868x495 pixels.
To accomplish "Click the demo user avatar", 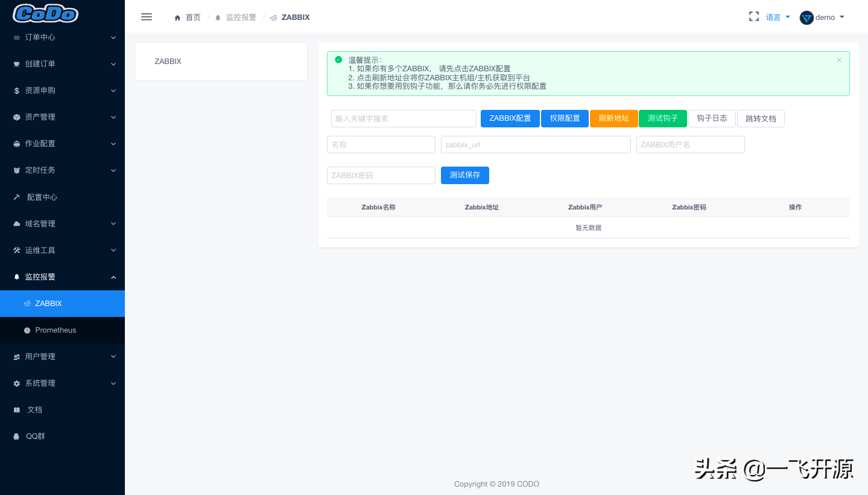I will click(x=806, y=18).
